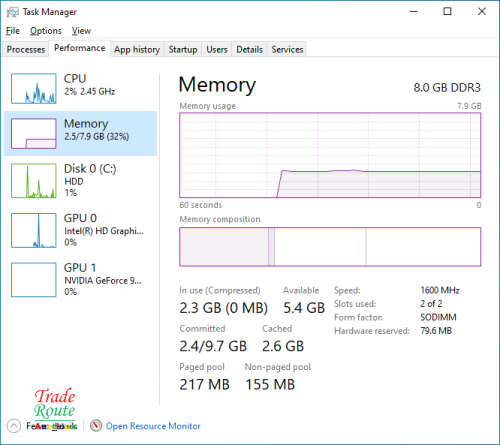Click the Memory usage graph area

coord(330,155)
